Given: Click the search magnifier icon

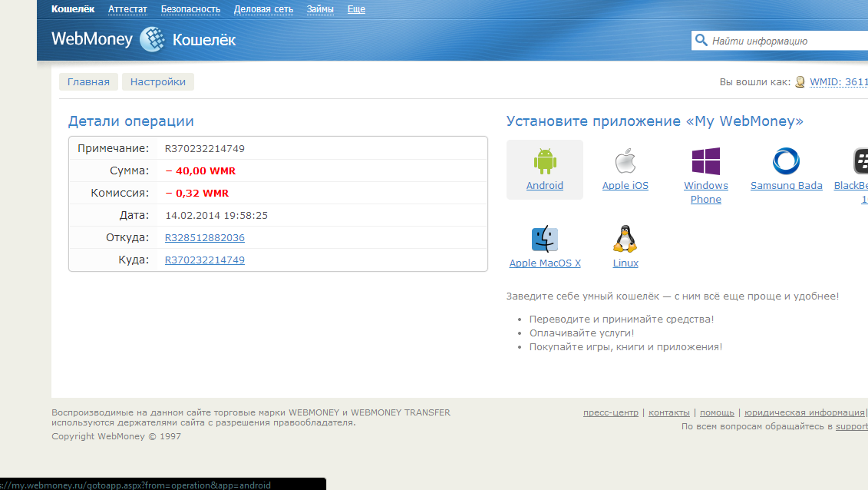Looking at the screenshot, I should pos(701,41).
